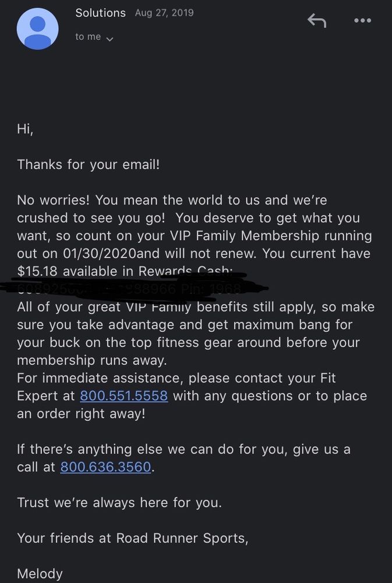The image size is (392, 583).
Task: Tap the sender's profile avatar
Action: click(x=38, y=29)
